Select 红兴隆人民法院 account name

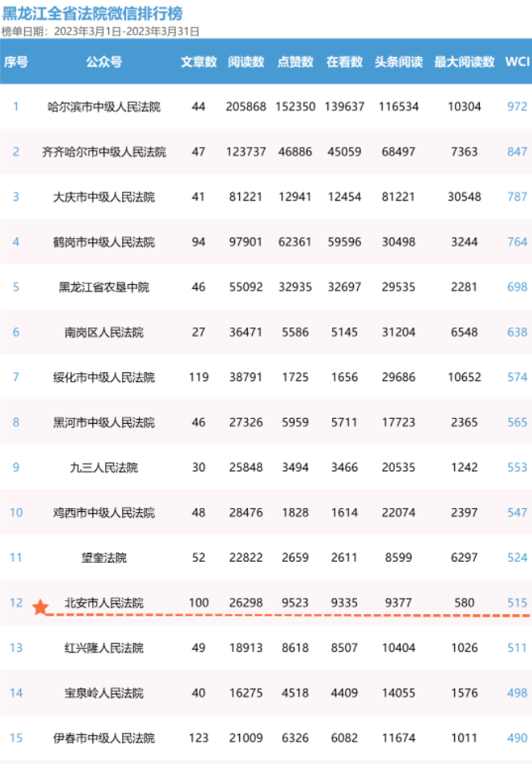[x=104, y=648]
